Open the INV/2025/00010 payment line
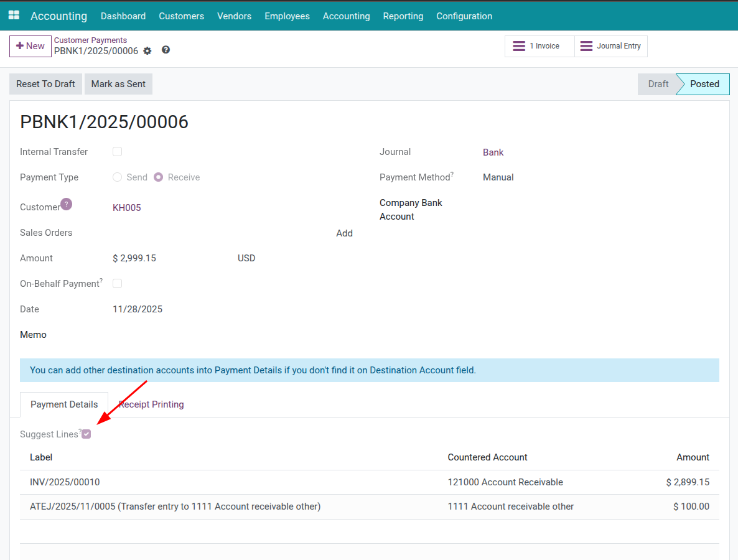This screenshot has width=738, height=560. click(x=65, y=482)
